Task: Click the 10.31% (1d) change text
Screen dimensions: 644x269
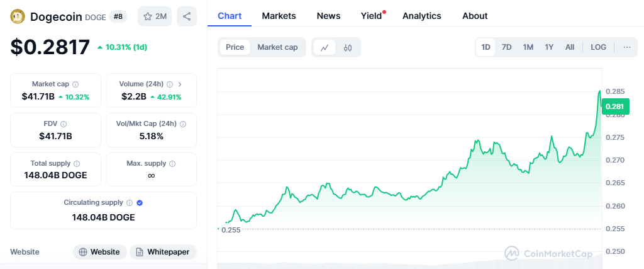Action: click(122, 47)
